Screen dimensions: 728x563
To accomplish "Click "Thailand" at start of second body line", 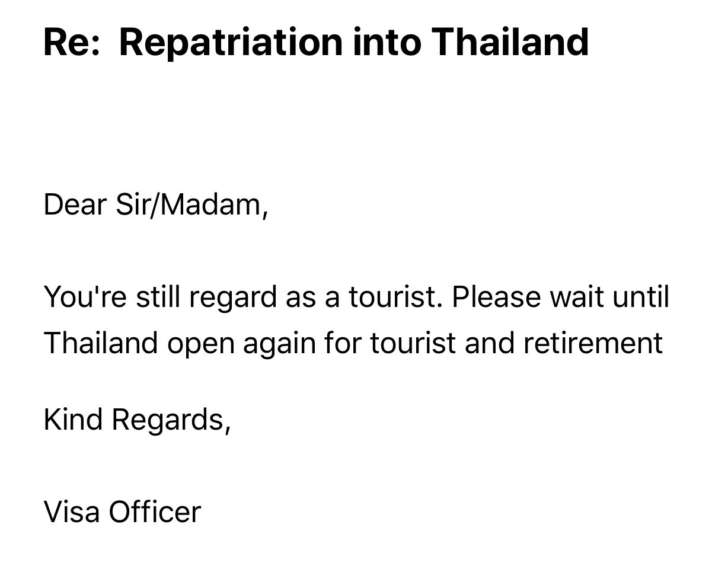I will point(101,343).
